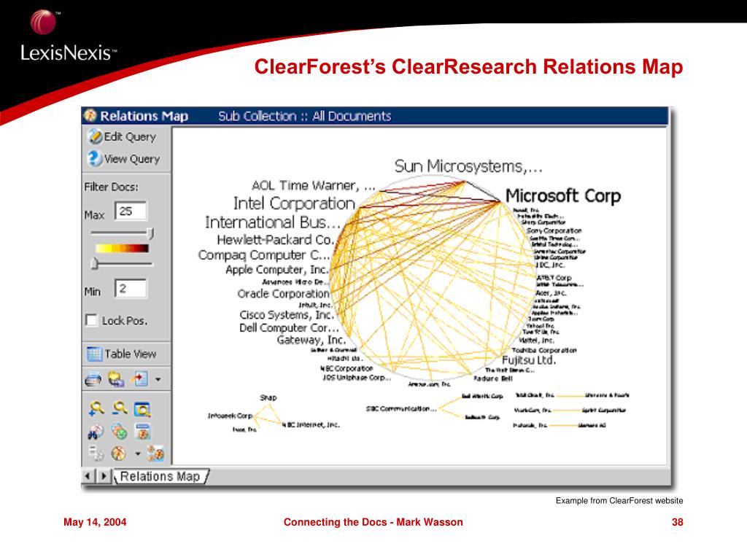Image resolution: width=747 pixels, height=560 pixels.
Task: Click the Edit Query button
Action: pos(123,136)
